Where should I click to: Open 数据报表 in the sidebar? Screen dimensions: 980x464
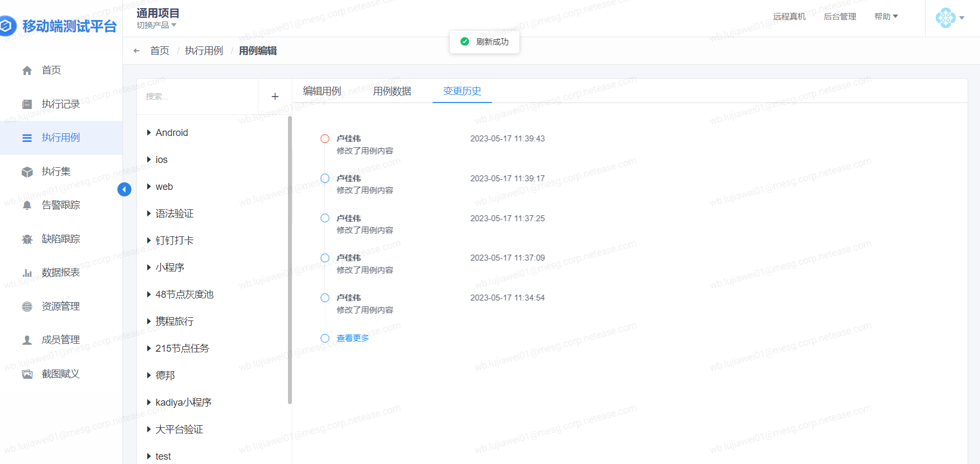click(x=61, y=272)
